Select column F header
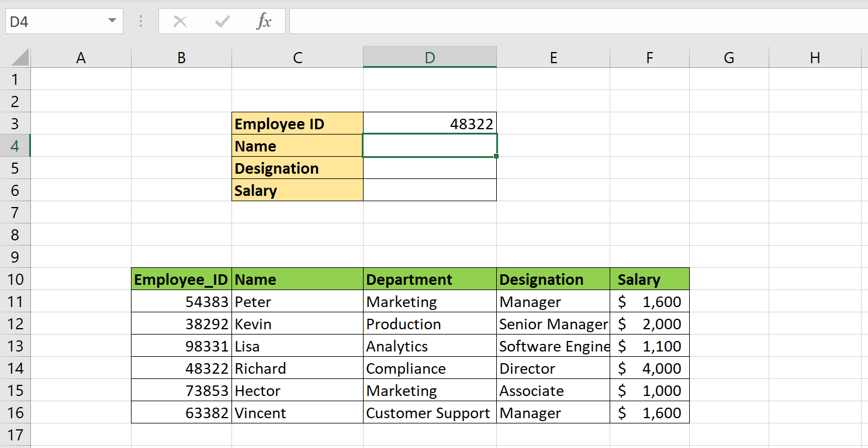Screen dimensions: 868x448 click(649, 57)
